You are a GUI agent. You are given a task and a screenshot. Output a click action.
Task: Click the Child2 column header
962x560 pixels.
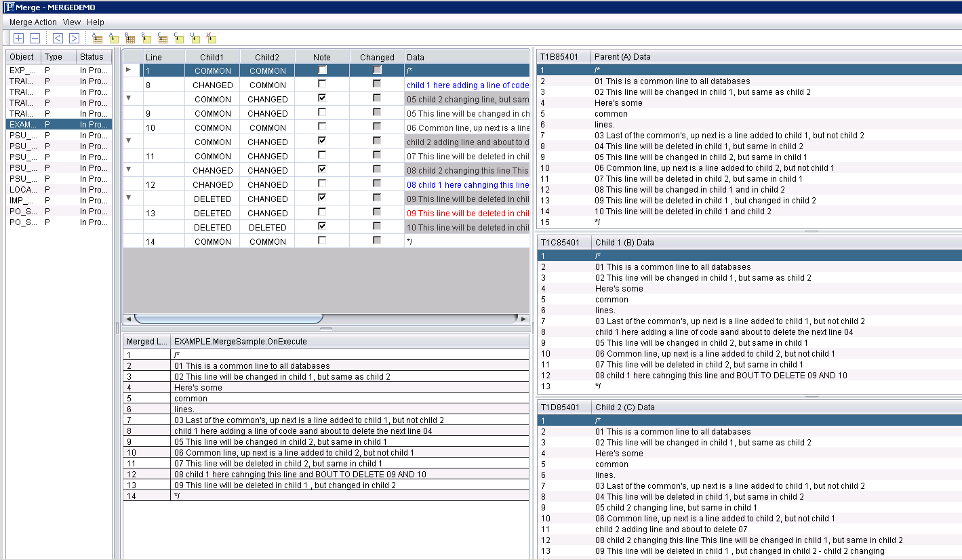[267, 58]
